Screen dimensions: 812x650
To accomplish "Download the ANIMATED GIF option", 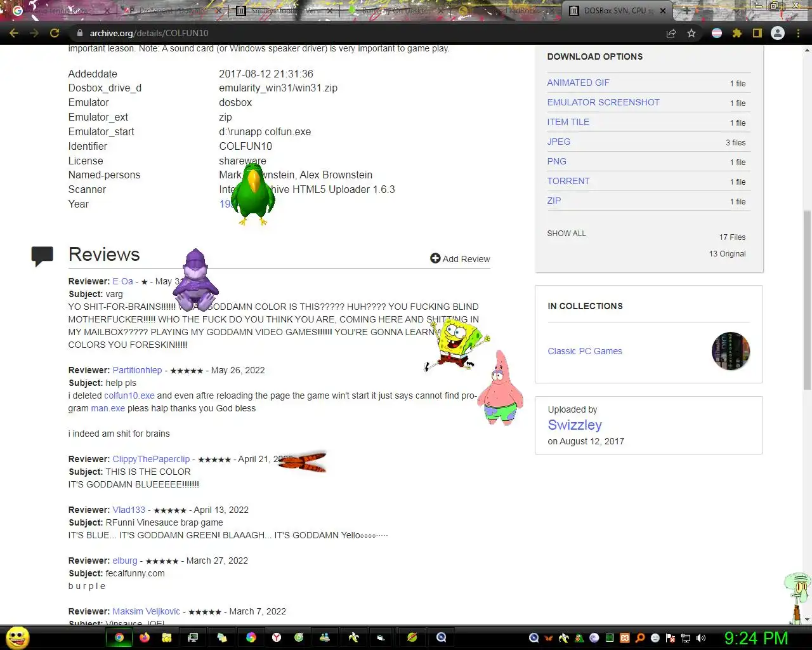I will (x=578, y=83).
